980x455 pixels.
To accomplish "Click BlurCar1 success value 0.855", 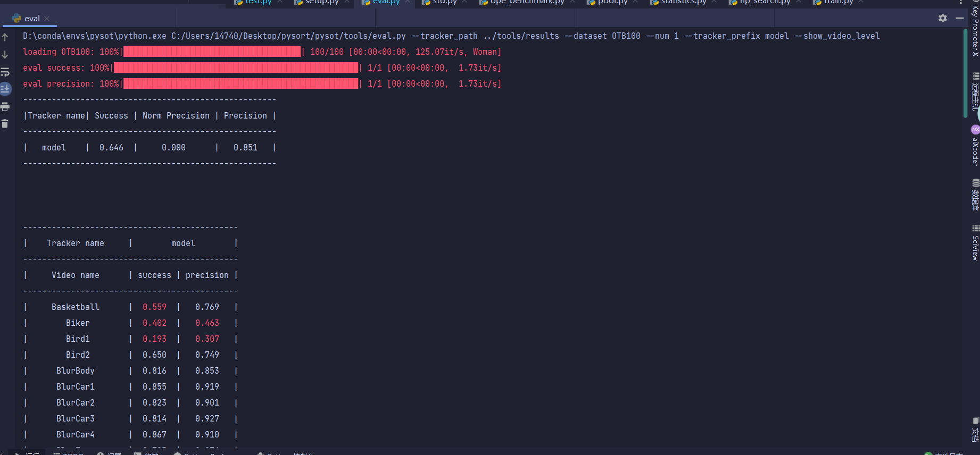I will tap(154, 387).
